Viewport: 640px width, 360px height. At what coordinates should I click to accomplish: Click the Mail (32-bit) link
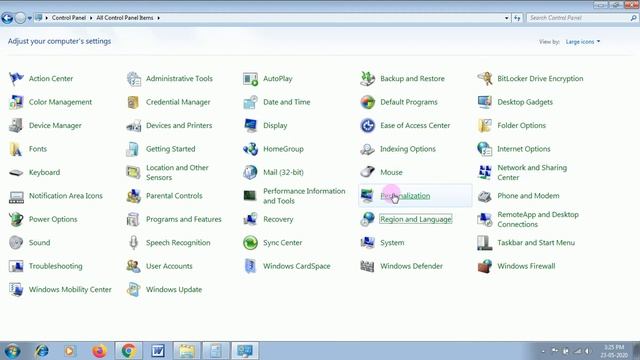pyautogui.click(x=283, y=172)
